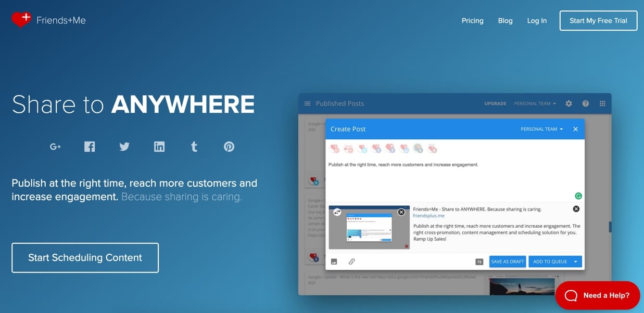Open the Personal Team dropdown in the app bar
644x313 pixels.
pos(535,103)
